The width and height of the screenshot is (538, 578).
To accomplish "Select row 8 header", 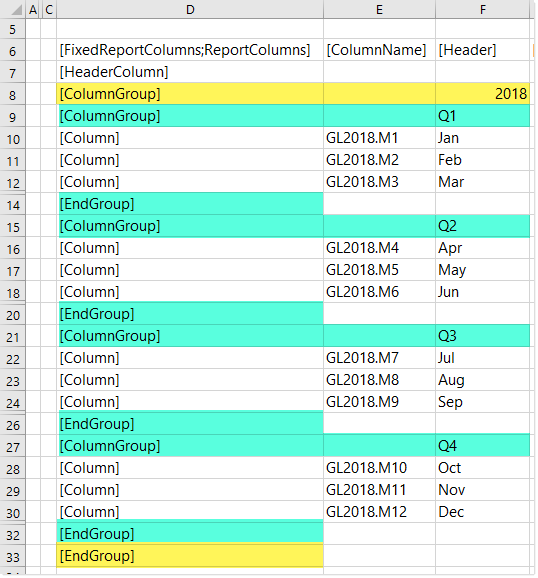I will tap(13, 95).
